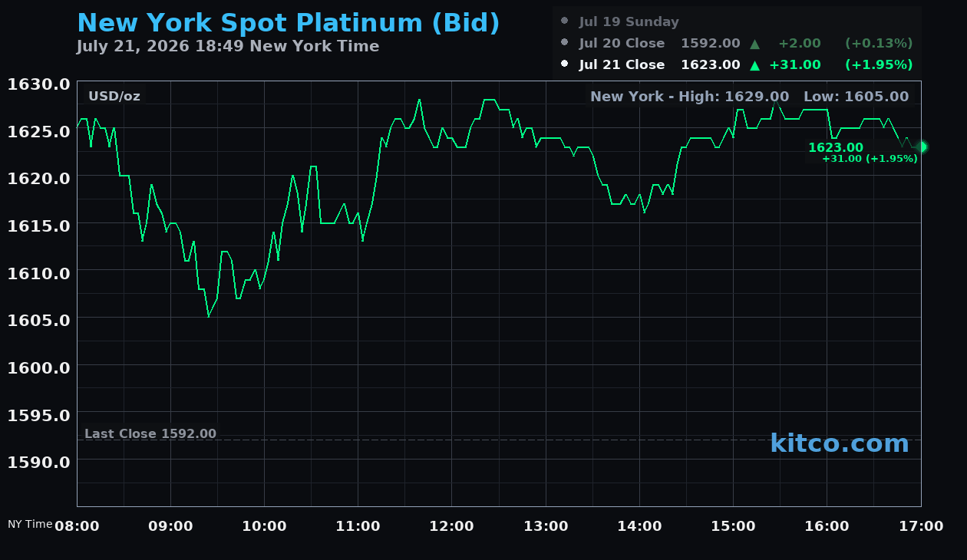Click the 15:00 time axis label

pyautogui.click(x=733, y=526)
